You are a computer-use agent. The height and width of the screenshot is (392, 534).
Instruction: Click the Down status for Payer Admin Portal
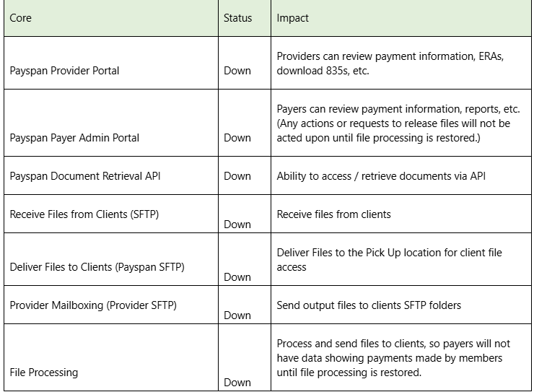(x=237, y=137)
